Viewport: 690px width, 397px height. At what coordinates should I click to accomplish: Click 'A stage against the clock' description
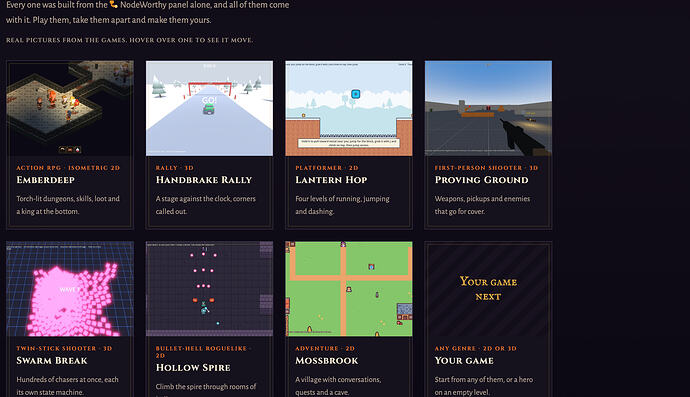click(x=206, y=205)
